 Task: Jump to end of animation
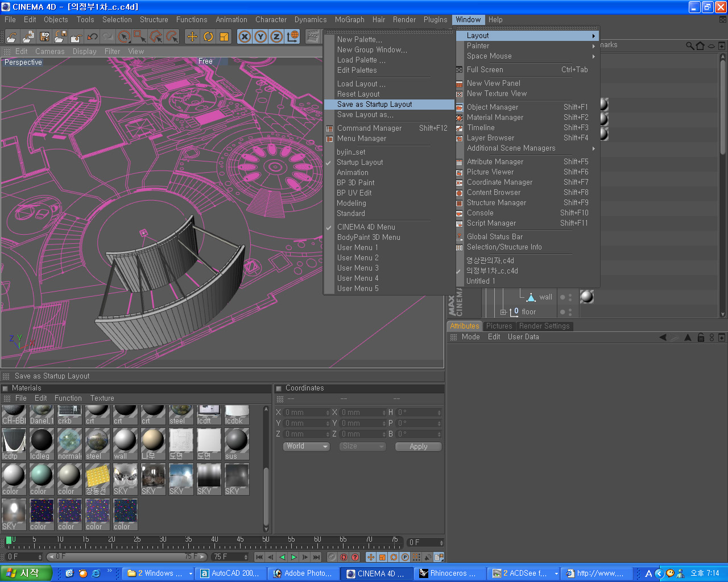(316, 557)
